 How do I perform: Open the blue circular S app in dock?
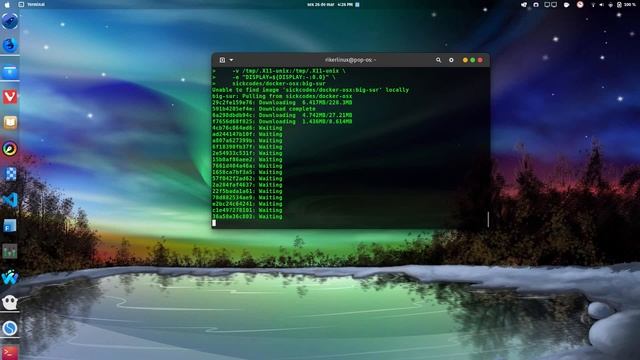pos(10,328)
